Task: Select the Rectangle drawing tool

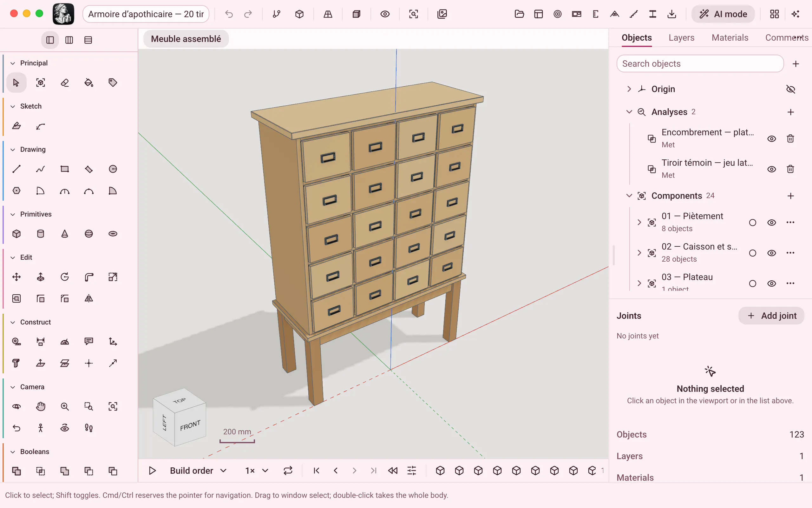Action: point(64,169)
